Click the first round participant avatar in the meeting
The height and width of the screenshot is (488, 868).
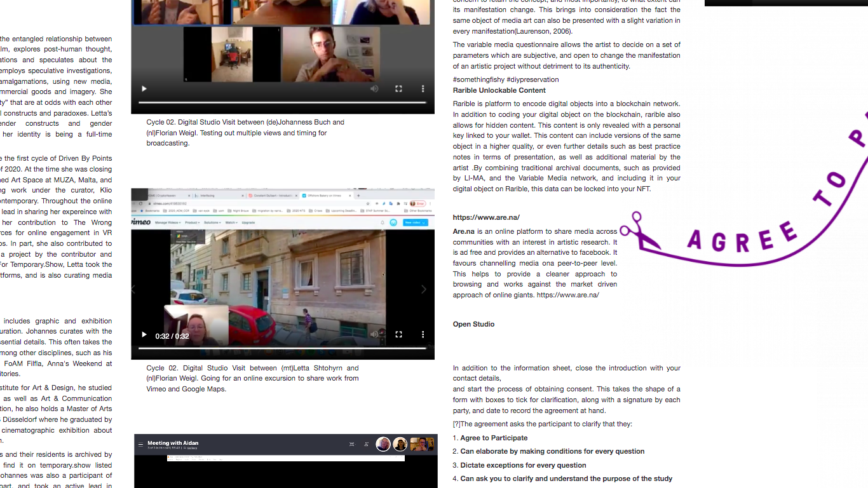[383, 444]
